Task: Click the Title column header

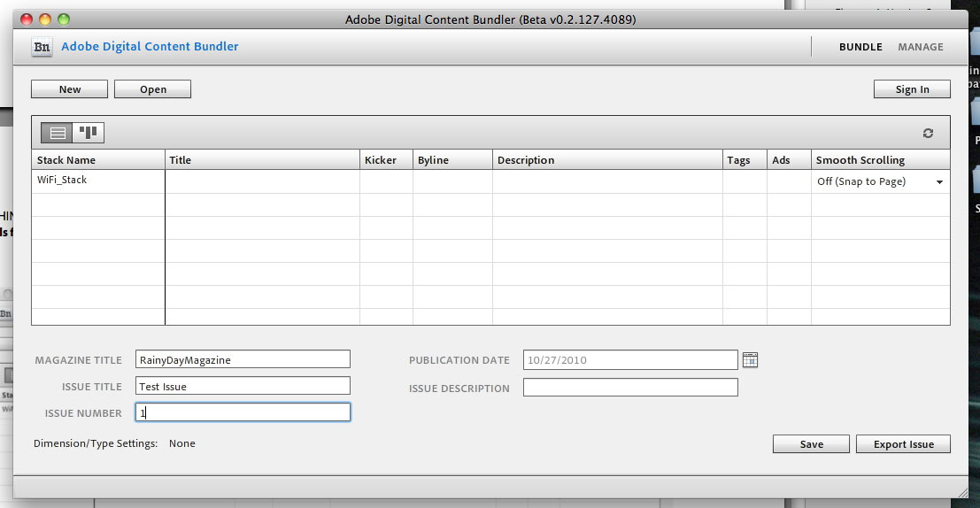Action: click(263, 160)
